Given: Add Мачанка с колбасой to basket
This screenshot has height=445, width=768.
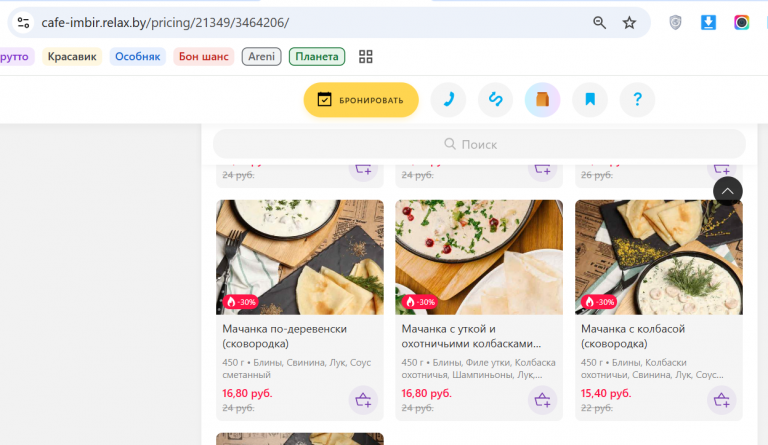Looking at the screenshot, I should click(x=721, y=400).
